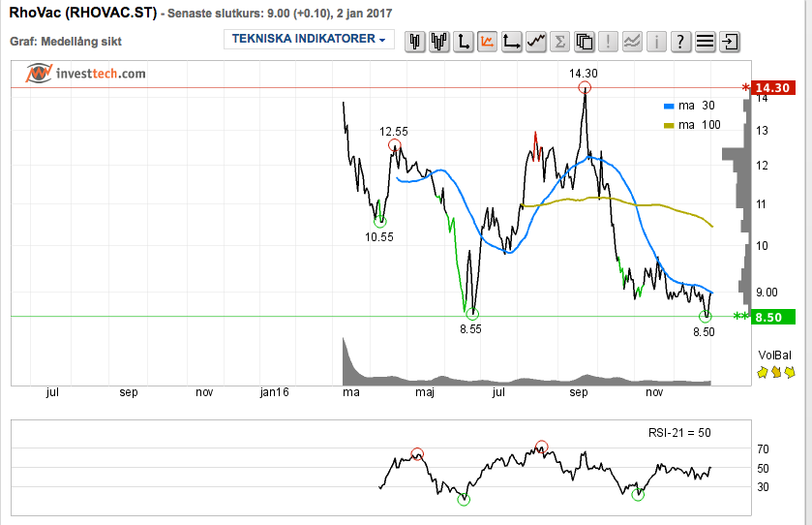812x525 pixels.
Task: Click the VolBal yellow arrows indicator
Action: (776, 371)
